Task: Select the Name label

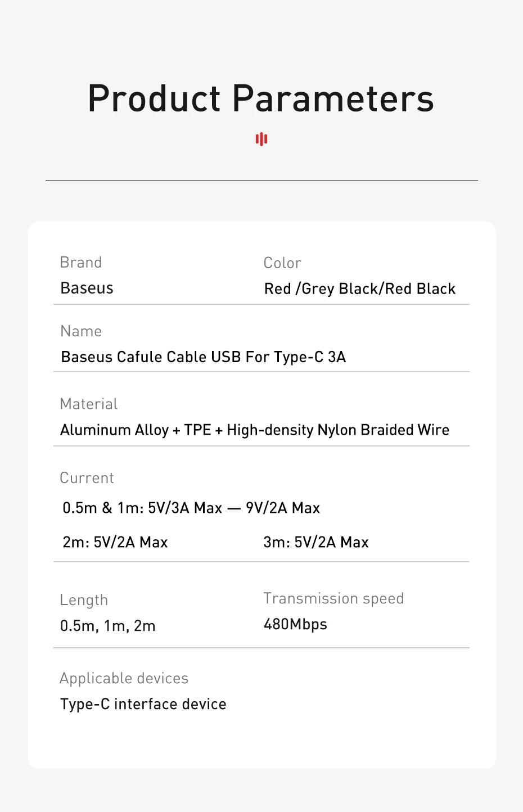Action: click(81, 331)
